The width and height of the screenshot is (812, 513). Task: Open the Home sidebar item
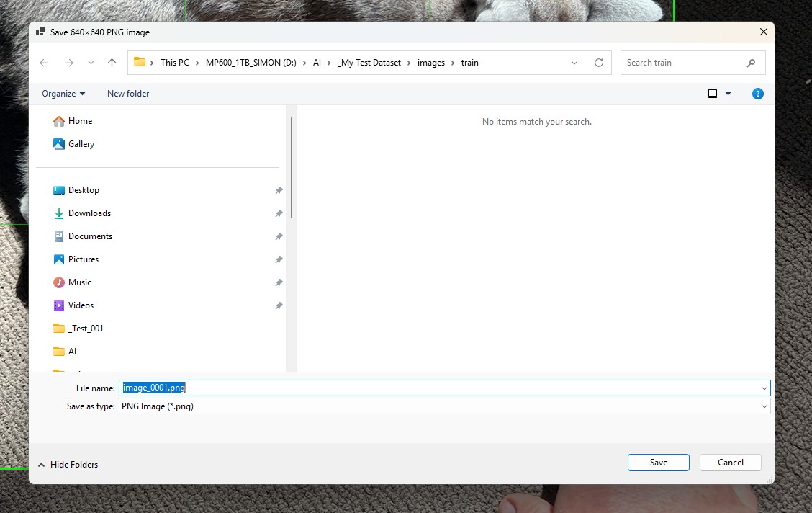click(79, 121)
